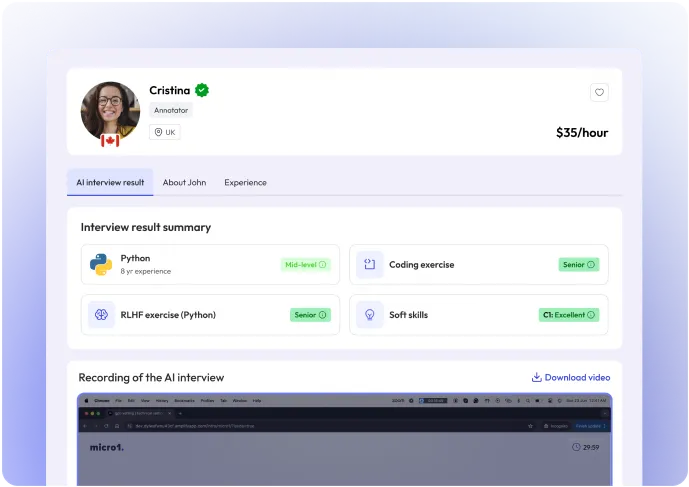Open the info icon in the C1: Excellent badge
This screenshot has height=487, width=689.
pyautogui.click(x=591, y=315)
